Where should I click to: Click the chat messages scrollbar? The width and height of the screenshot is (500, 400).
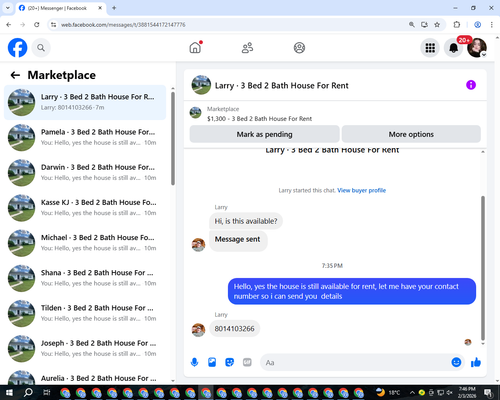pyautogui.click(x=483, y=268)
